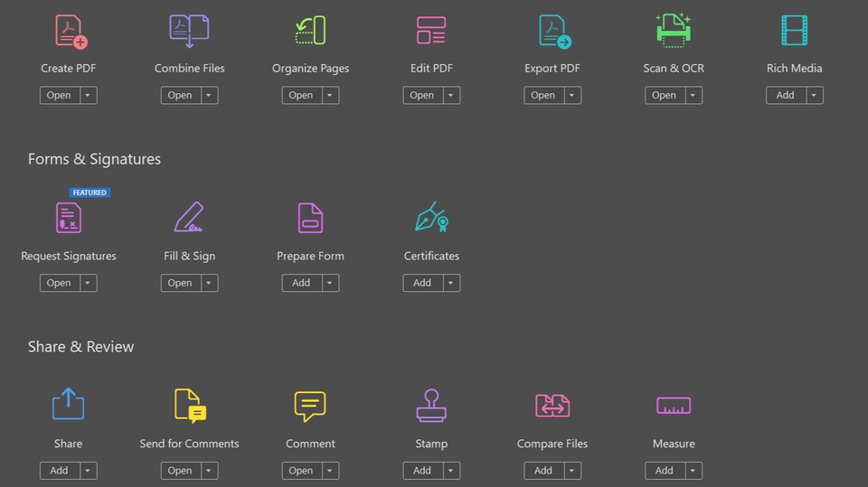Expand the Combine Files dropdown arrow
Image resolution: width=868 pixels, height=487 pixels.
coord(209,95)
